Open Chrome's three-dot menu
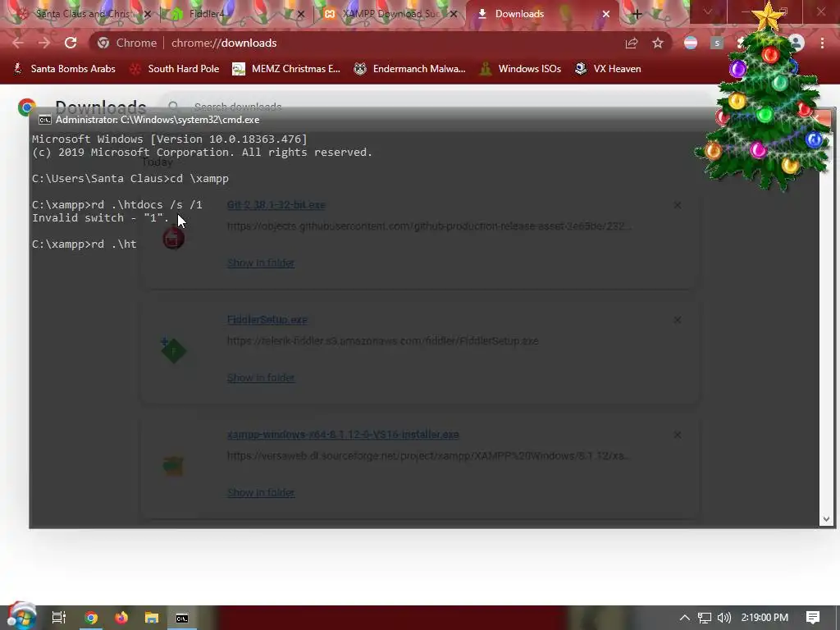840x630 pixels. (x=822, y=43)
